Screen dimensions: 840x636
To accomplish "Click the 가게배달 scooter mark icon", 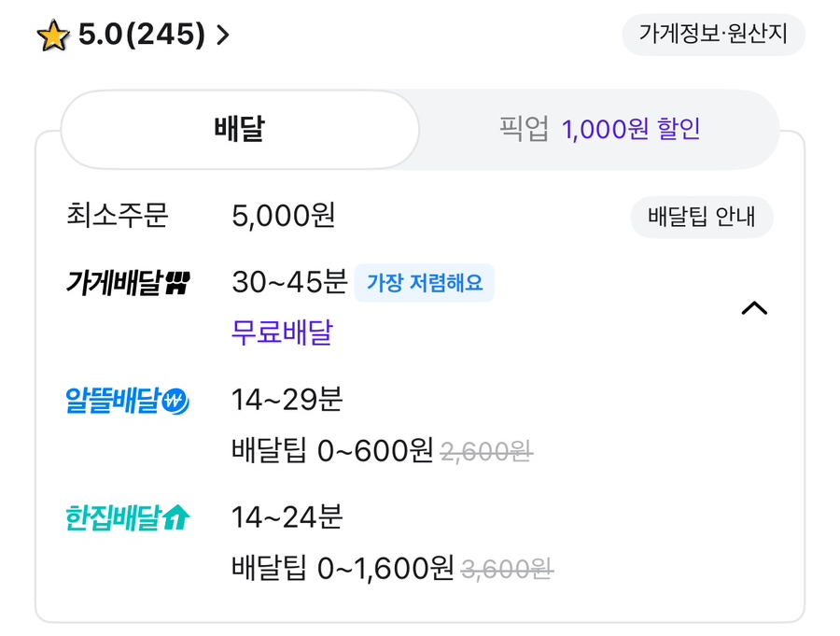I will (176, 282).
